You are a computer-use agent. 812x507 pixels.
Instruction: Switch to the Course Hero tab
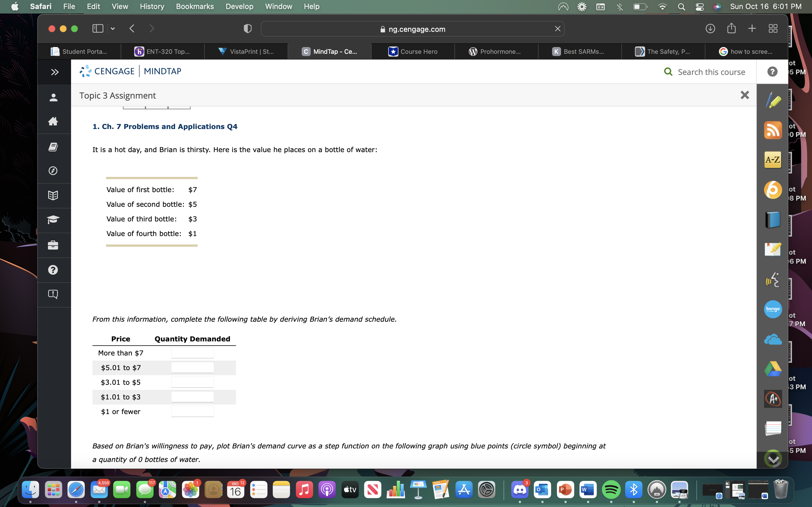pyautogui.click(x=413, y=51)
